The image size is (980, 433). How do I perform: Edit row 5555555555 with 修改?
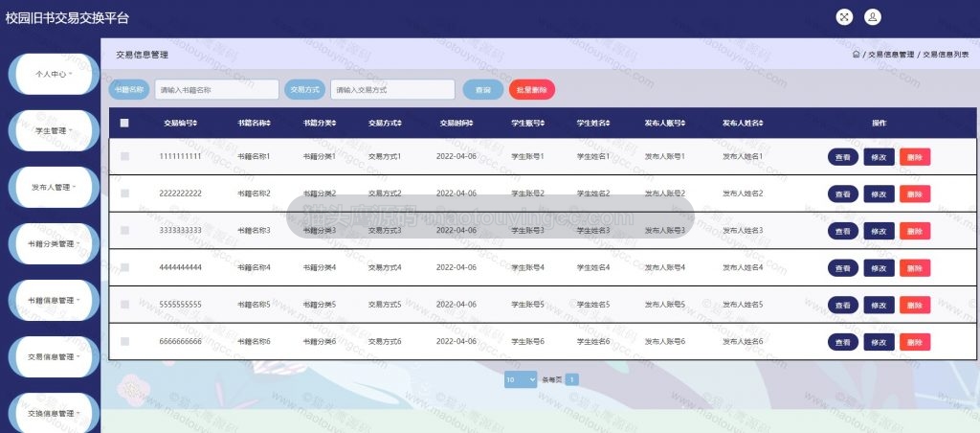coord(879,305)
